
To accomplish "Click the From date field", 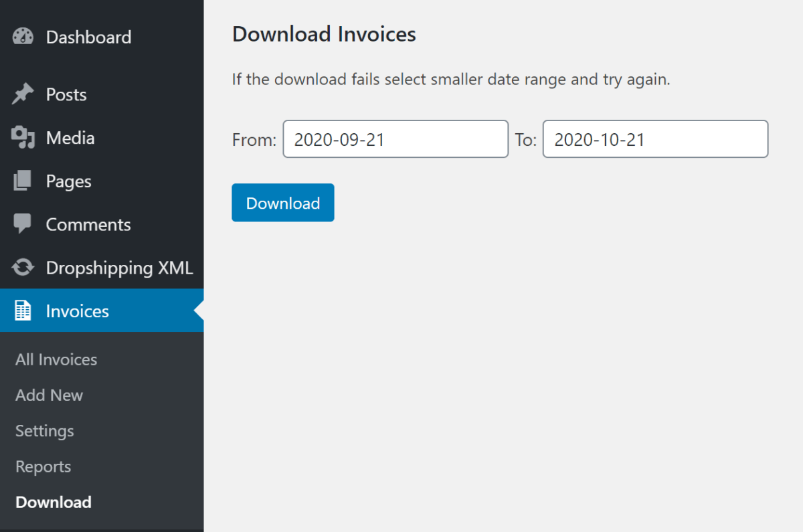I will (x=395, y=139).
